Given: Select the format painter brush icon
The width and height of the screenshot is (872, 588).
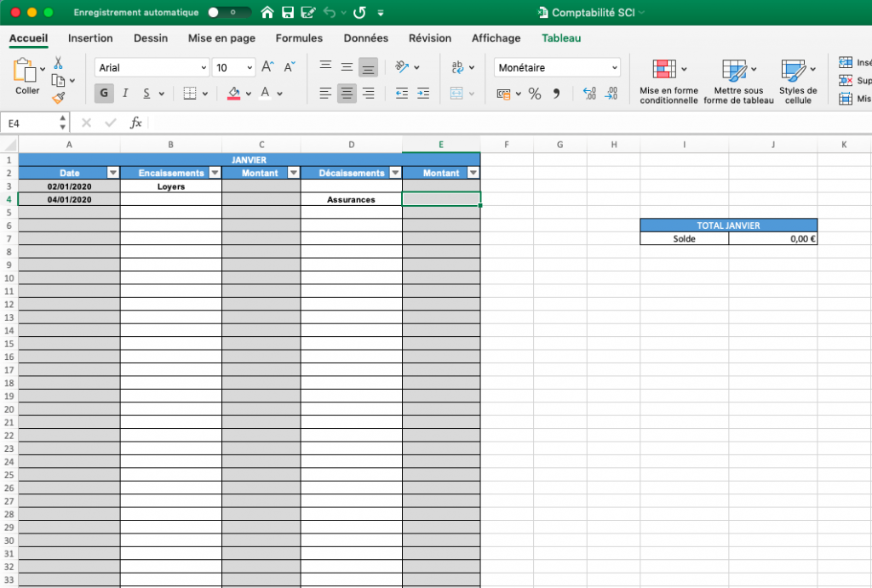Looking at the screenshot, I should 58,97.
